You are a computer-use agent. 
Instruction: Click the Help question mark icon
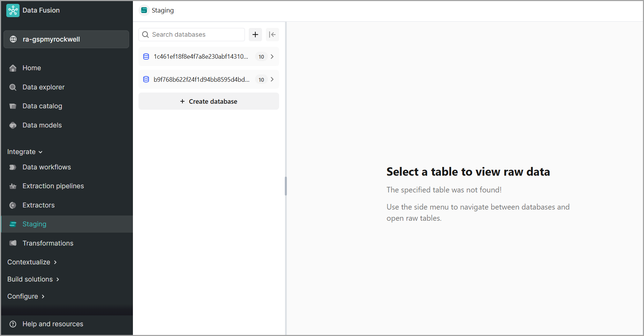(13, 324)
